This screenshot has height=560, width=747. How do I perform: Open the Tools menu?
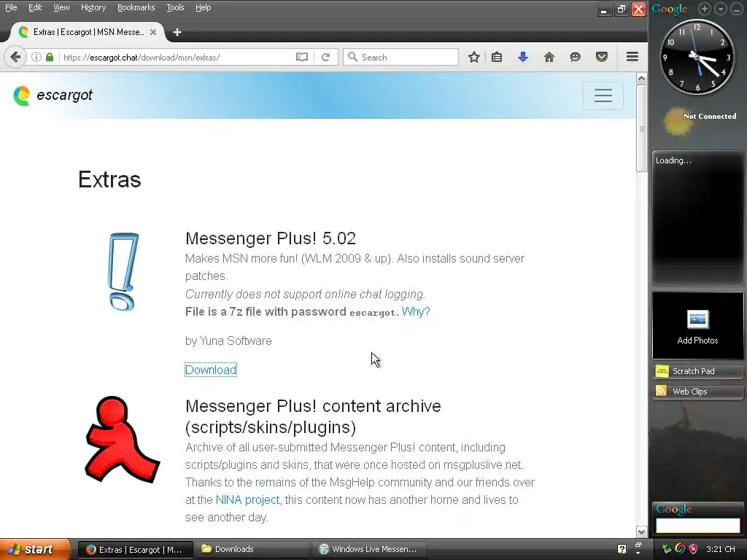point(175,7)
